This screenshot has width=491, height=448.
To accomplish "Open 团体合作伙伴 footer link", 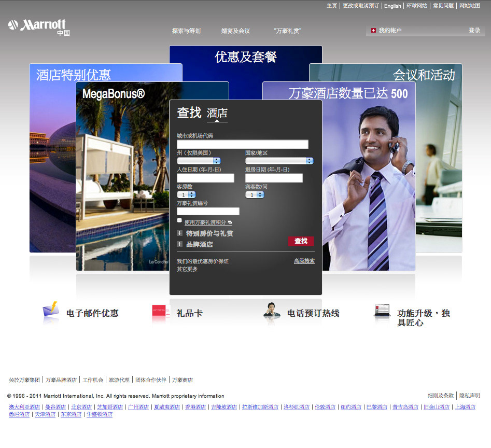I will 151,380.
